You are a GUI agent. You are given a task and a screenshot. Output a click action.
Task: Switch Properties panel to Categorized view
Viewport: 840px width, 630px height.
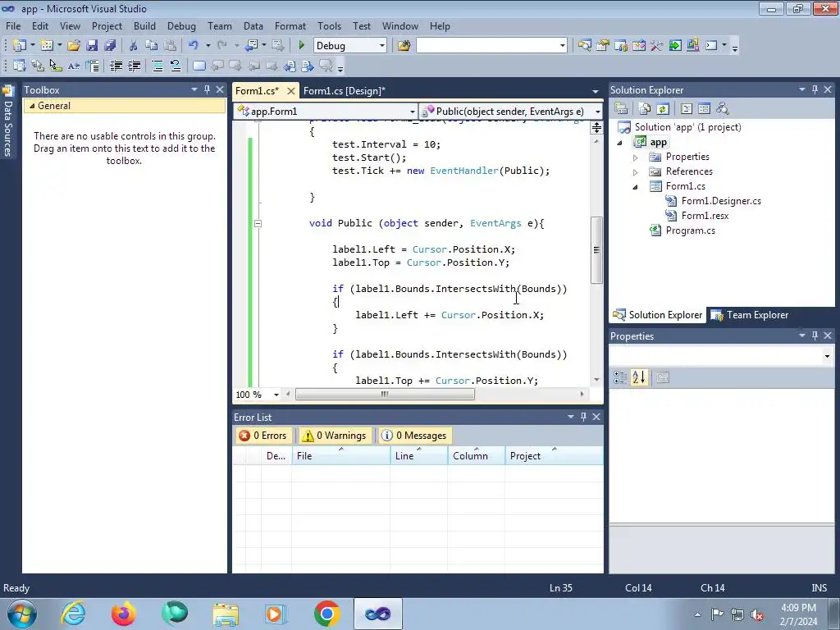620,377
